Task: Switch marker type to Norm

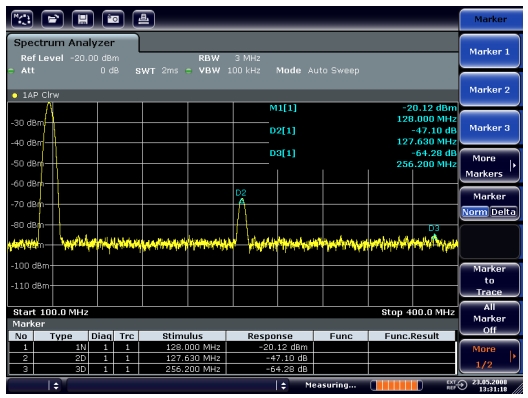Action: point(474,212)
